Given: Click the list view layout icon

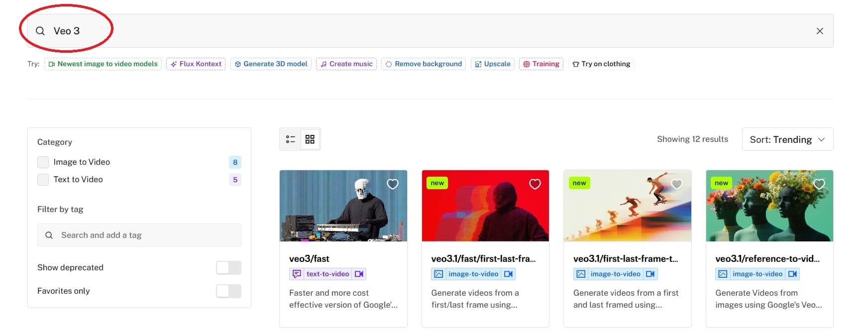Looking at the screenshot, I should 291,139.
